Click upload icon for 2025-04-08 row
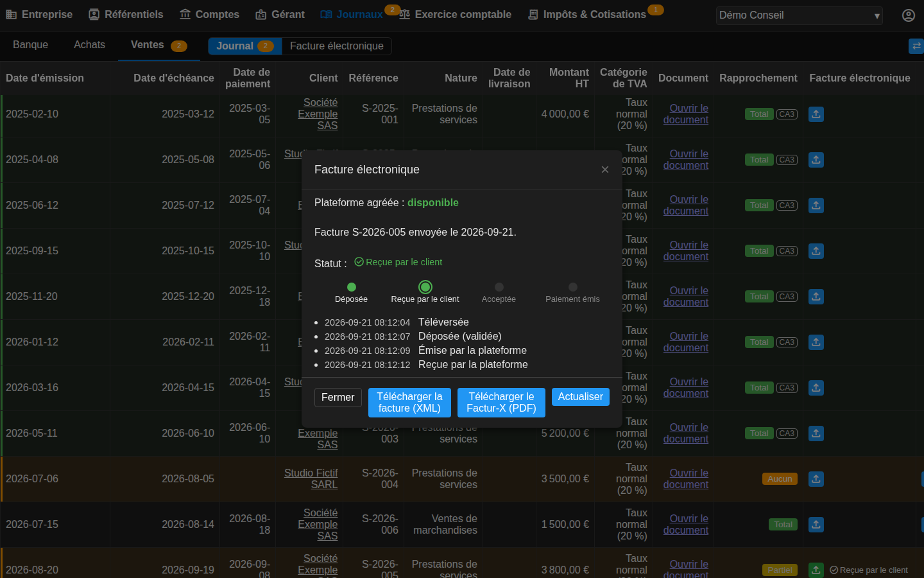 (816, 160)
